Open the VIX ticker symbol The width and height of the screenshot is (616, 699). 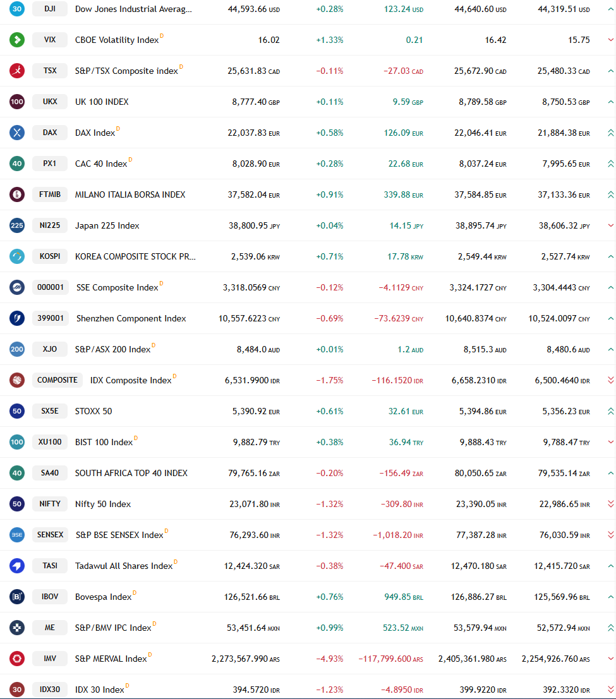pyautogui.click(x=50, y=40)
